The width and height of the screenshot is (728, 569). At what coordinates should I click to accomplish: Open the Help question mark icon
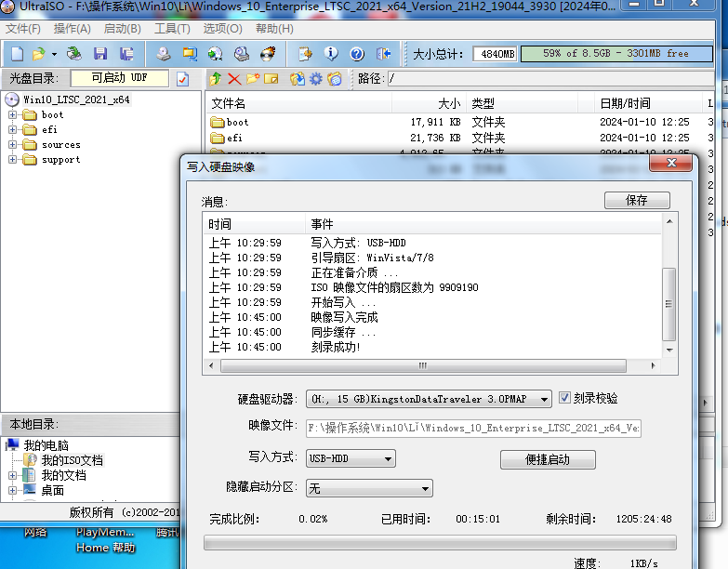point(357,54)
